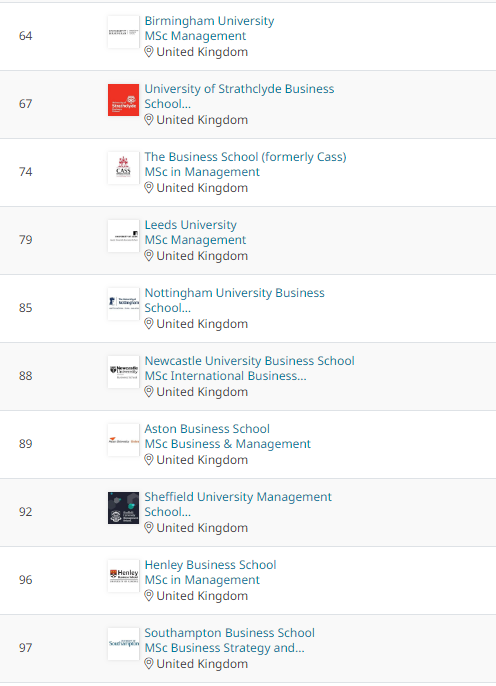Select Henley's MSc in Management program

tap(202, 580)
